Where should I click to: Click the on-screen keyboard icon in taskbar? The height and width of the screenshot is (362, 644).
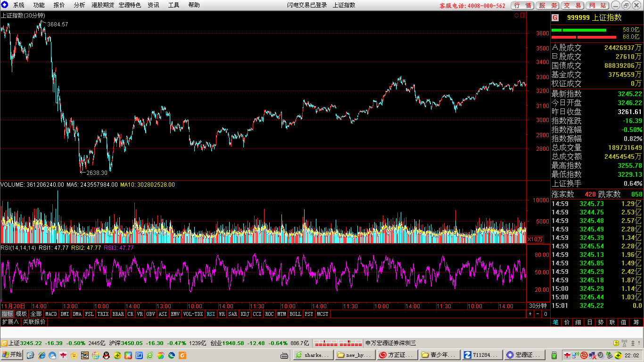pyautogui.click(x=284, y=355)
